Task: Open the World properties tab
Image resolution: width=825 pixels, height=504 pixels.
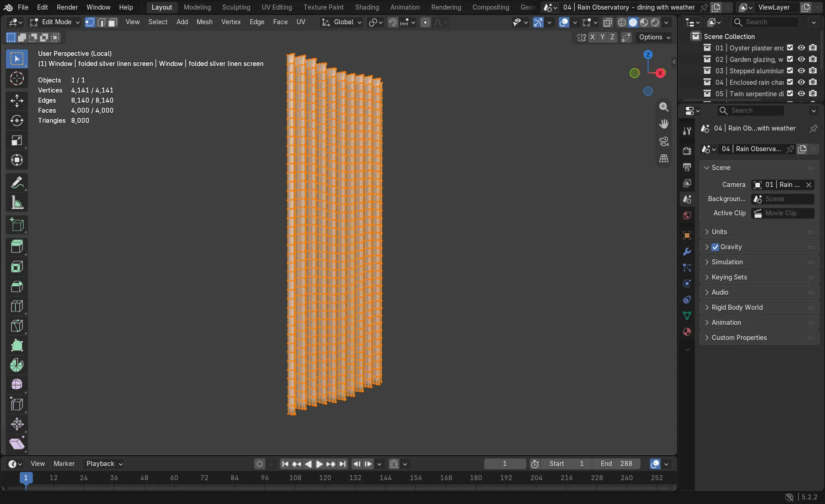Action: [x=687, y=215]
